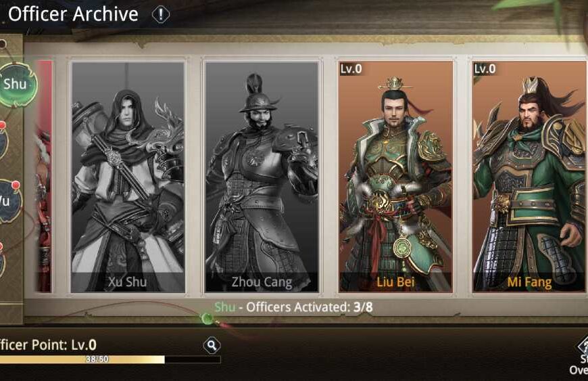Click the info exclamation icon beside Officer Archive
588x381 pixels.
(x=160, y=15)
